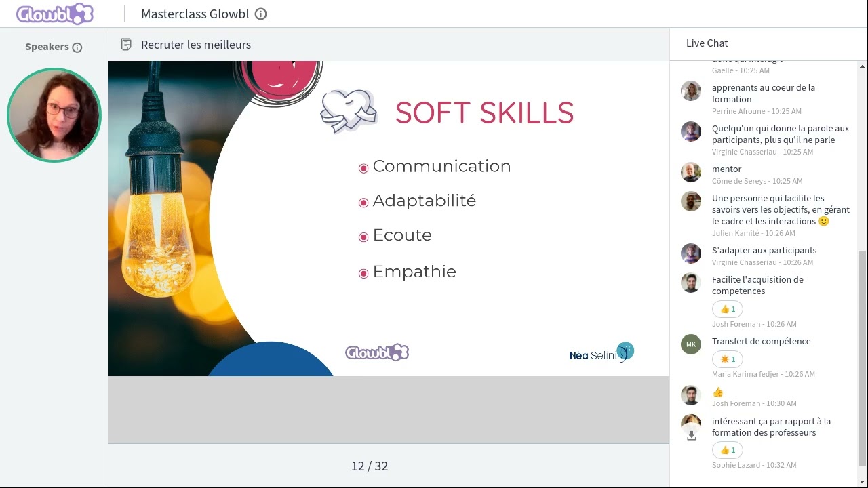Click the message 'apprenants au coeur de la formation'
The height and width of the screenshot is (488, 868).
coord(764,94)
